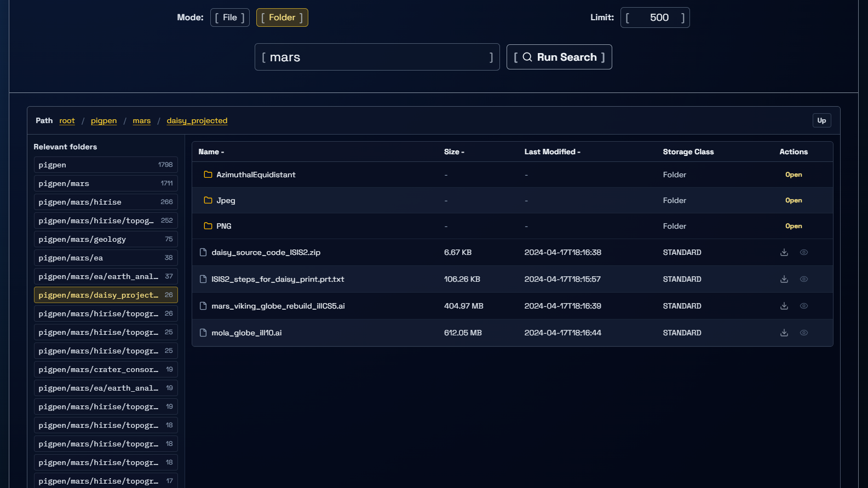Image resolution: width=868 pixels, height=488 pixels.
Task: Click the 404.97 MB size value
Action: point(464,306)
